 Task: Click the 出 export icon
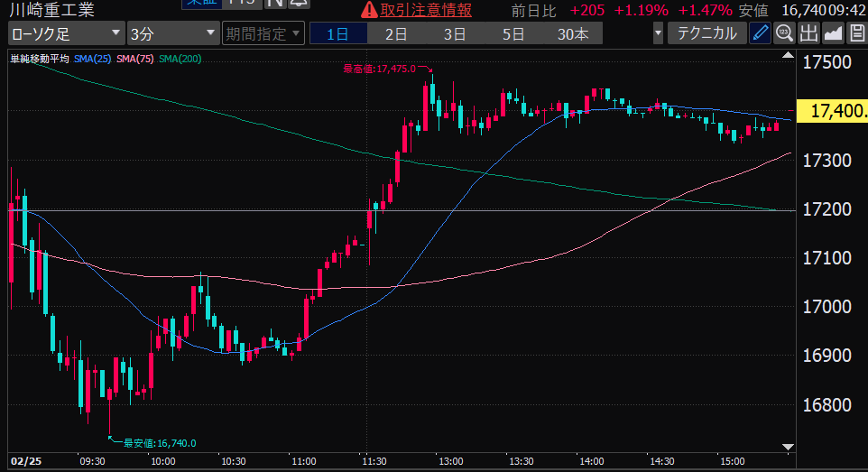[808, 34]
